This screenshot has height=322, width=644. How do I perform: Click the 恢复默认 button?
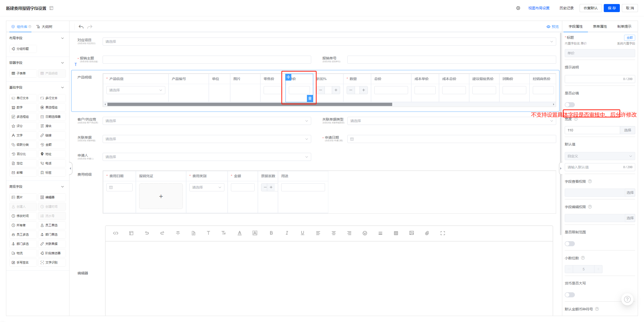pos(591,8)
